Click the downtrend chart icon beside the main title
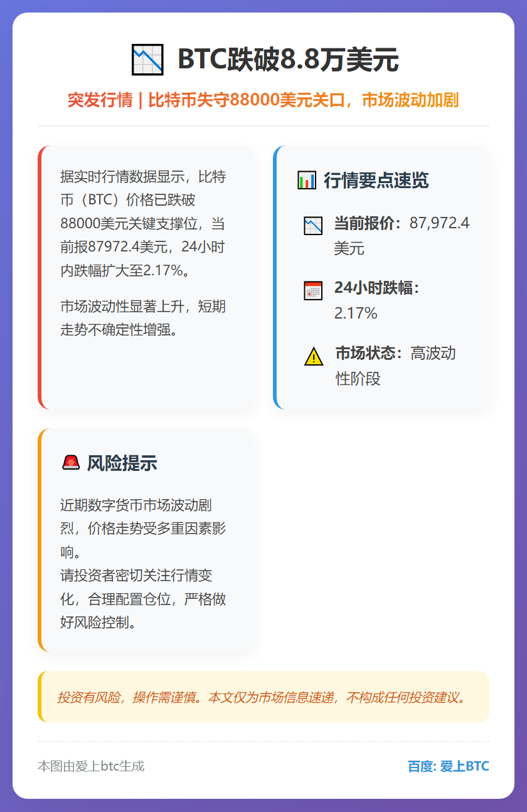The height and width of the screenshot is (812, 527). click(147, 60)
